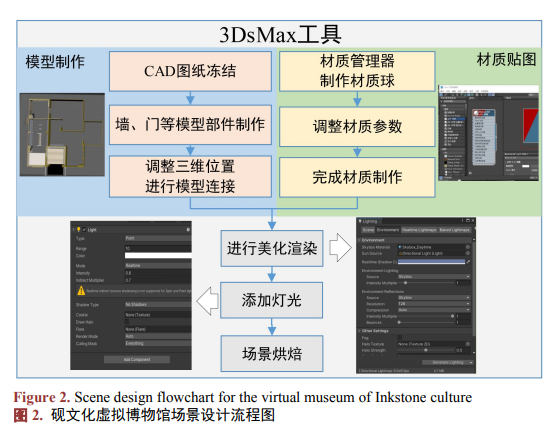Click the Flare None (Flare) field
Viewport: 559px width, 431px height.
coord(158,329)
